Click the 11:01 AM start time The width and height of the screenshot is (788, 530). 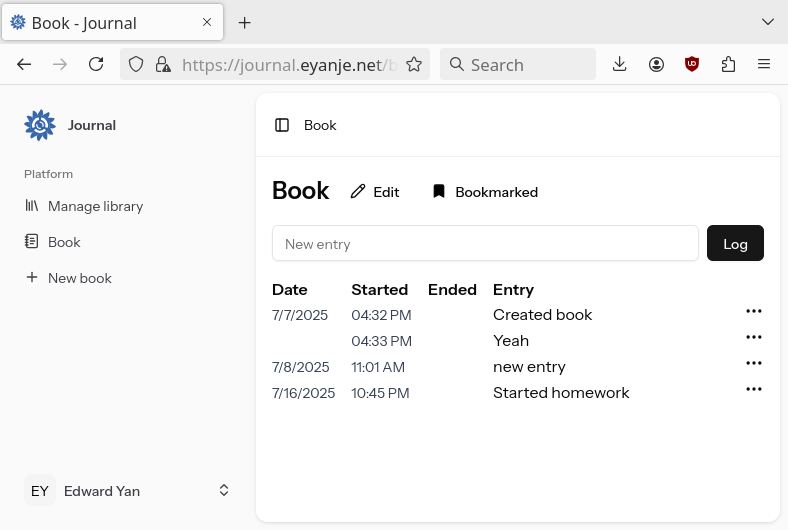click(x=378, y=367)
